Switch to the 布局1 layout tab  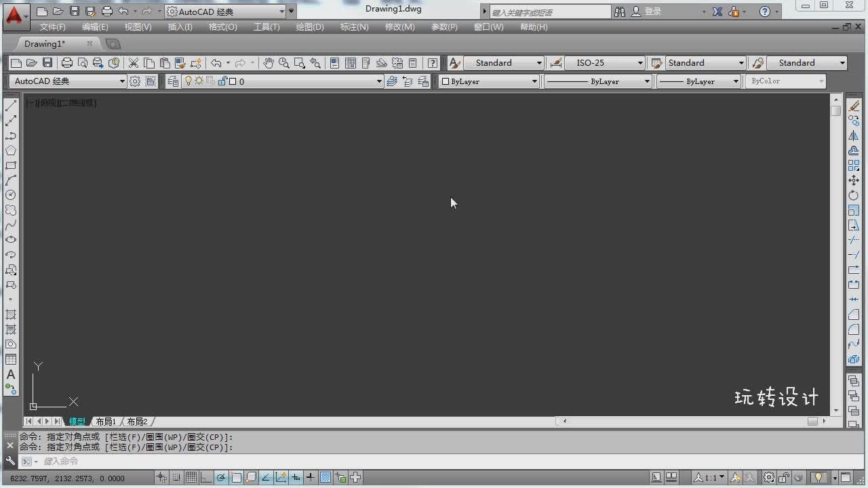(105, 422)
